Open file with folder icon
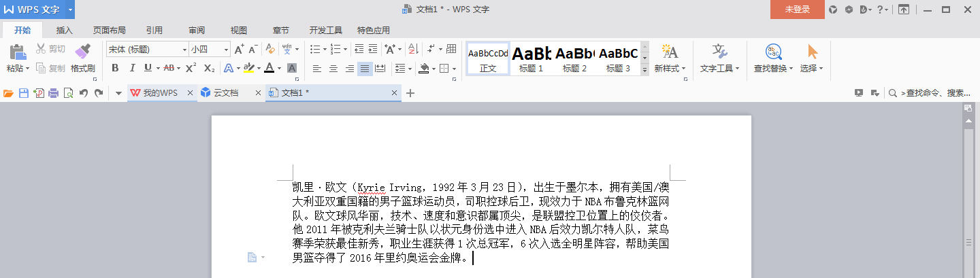Image resolution: width=980 pixels, height=278 pixels. [x=8, y=93]
